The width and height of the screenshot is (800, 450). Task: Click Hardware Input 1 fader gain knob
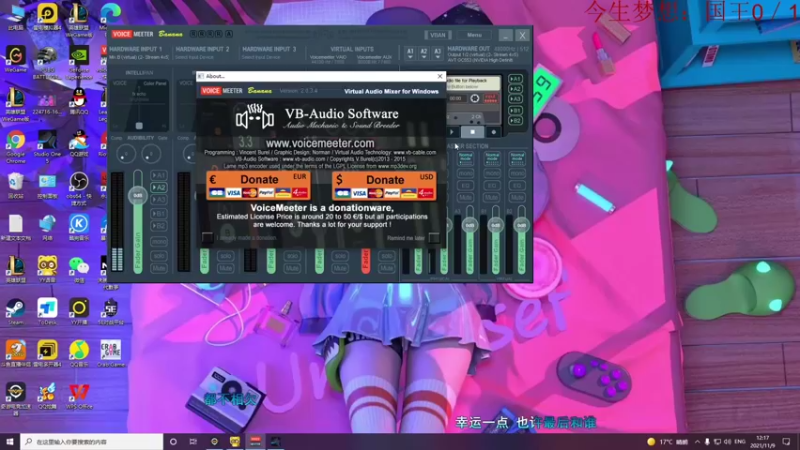point(138,195)
